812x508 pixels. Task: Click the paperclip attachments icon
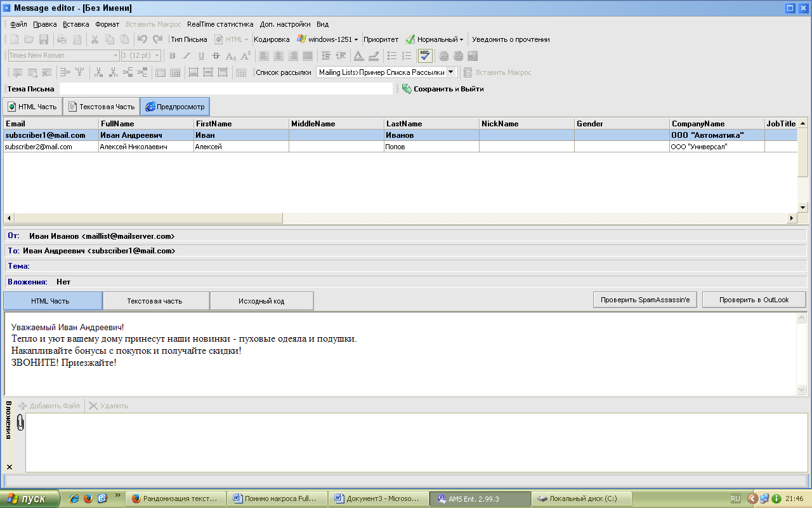(x=20, y=422)
